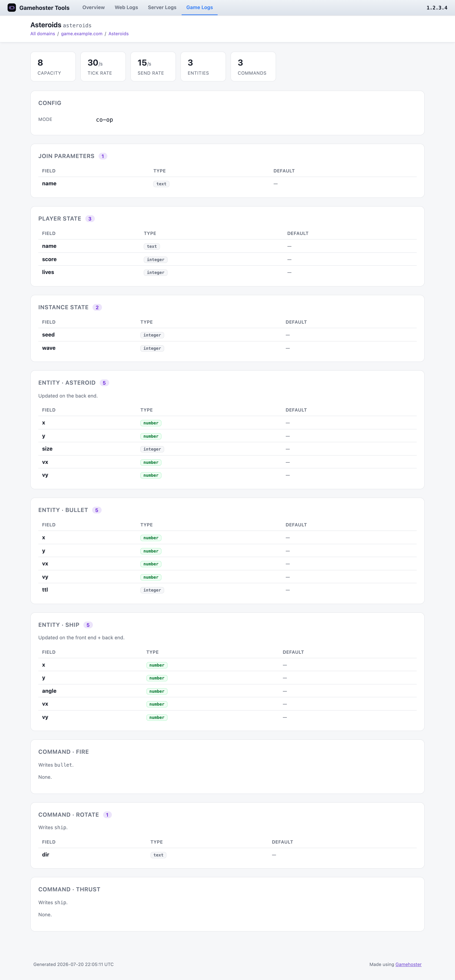Viewport: 455px width, 980px height.
Task: Click the 8 Capacity stat card
Action: pos(53,67)
